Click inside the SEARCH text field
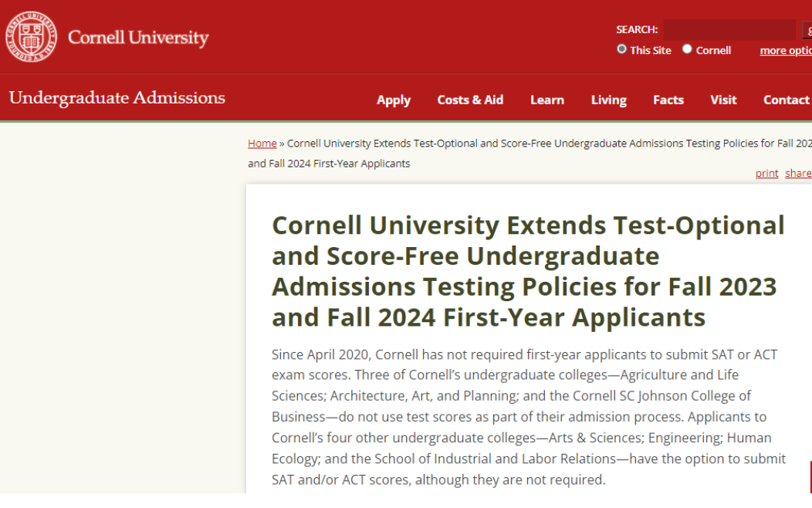Viewport: 812px width, 508px height. (729, 30)
